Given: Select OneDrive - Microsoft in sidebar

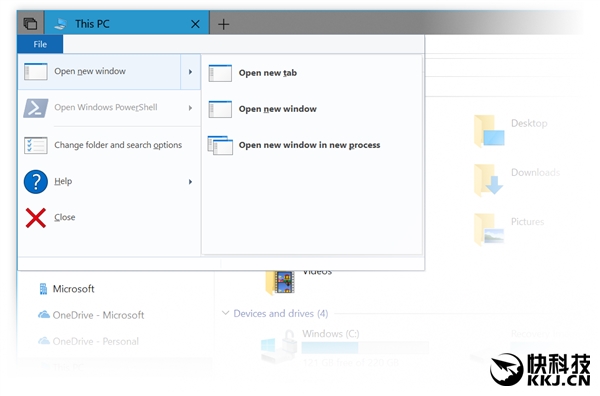Looking at the screenshot, I should coord(98,315).
